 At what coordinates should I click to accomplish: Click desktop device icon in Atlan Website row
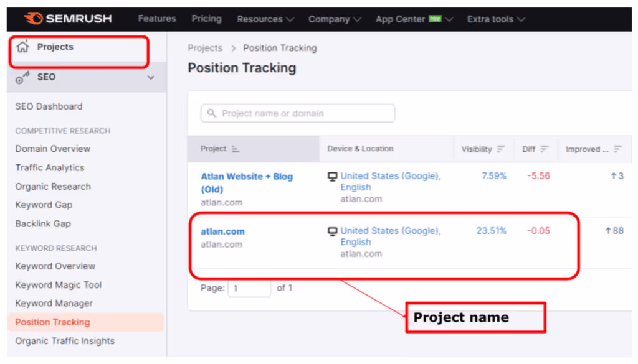click(333, 176)
